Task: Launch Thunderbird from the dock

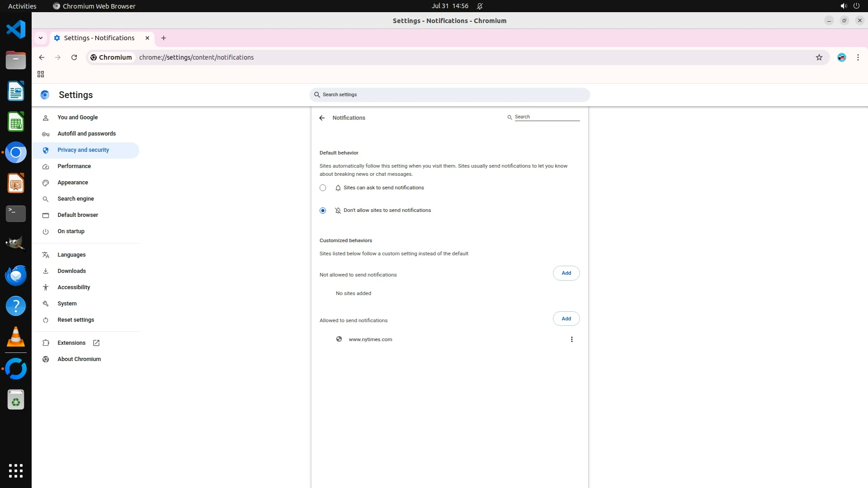Action: click(16, 276)
